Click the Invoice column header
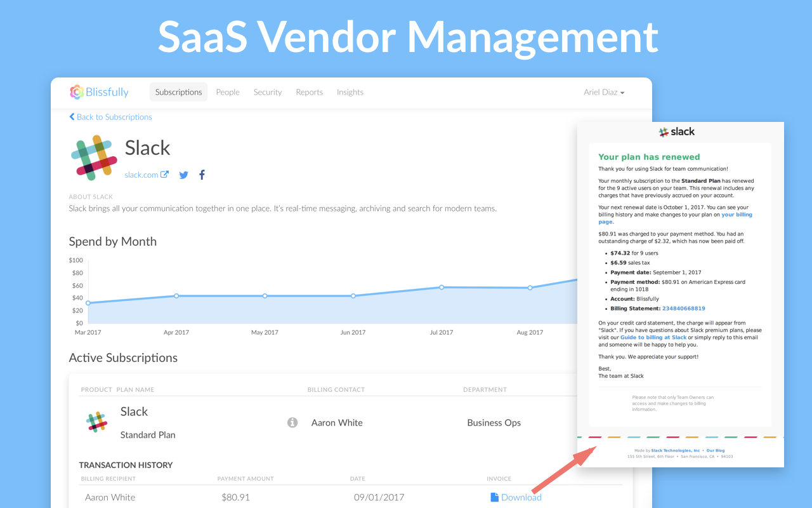Image resolution: width=812 pixels, height=508 pixels. (x=499, y=478)
